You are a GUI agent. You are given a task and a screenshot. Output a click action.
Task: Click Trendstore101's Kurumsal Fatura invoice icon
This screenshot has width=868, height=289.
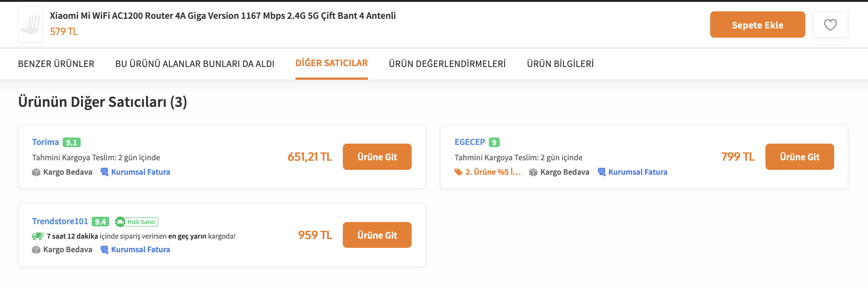pyautogui.click(x=104, y=250)
